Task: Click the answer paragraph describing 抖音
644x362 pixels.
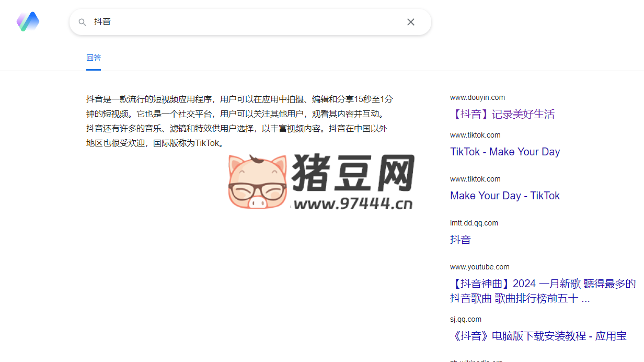Action: (239, 121)
